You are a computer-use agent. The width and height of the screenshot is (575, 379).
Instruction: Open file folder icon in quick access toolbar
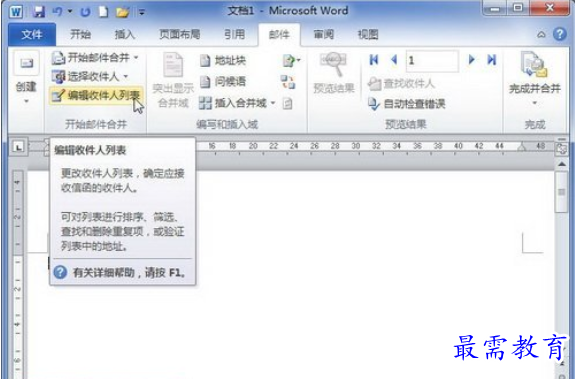(122, 12)
